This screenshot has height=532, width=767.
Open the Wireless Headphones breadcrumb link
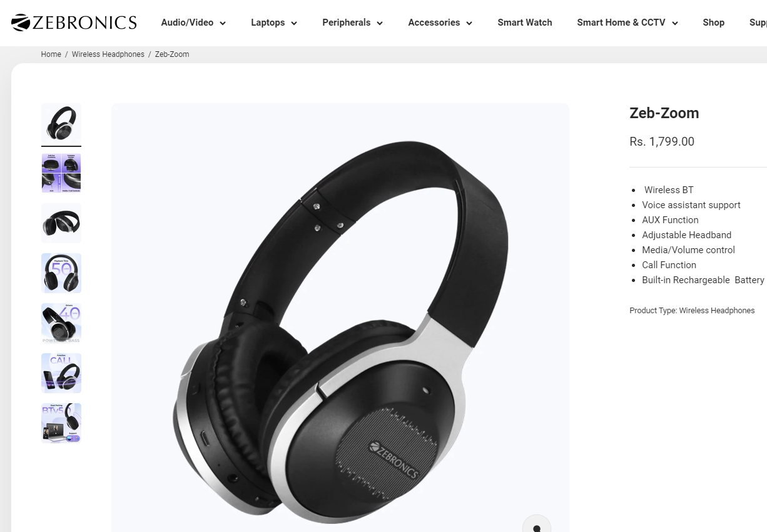click(108, 54)
